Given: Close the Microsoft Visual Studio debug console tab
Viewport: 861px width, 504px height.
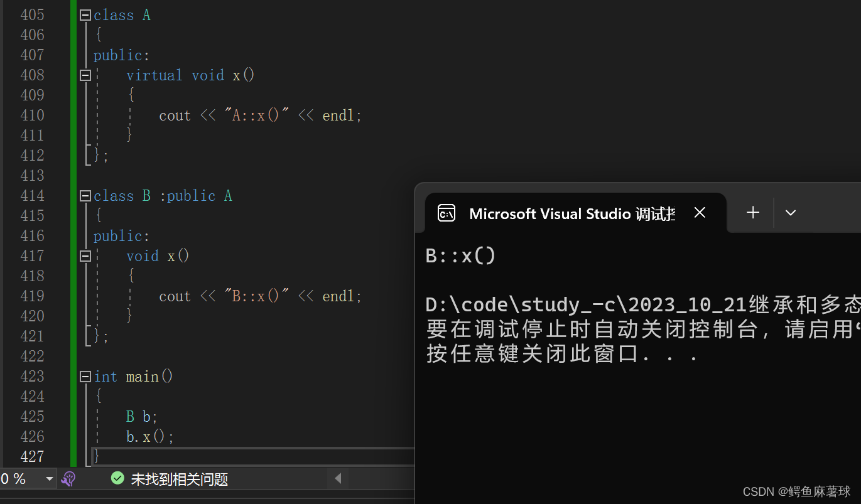Looking at the screenshot, I should pyautogui.click(x=700, y=213).
